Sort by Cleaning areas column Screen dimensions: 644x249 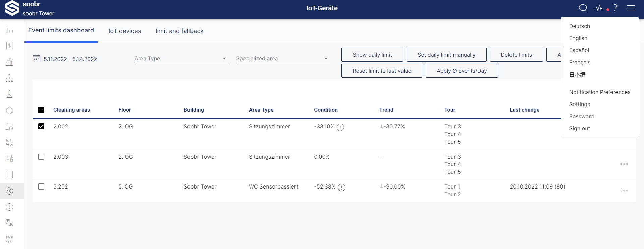pos(71,110)
